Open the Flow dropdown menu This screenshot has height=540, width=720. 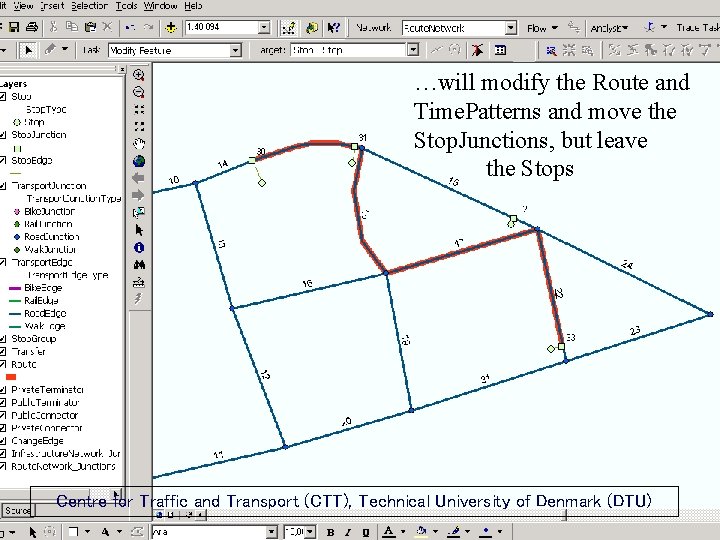(542, 28)
